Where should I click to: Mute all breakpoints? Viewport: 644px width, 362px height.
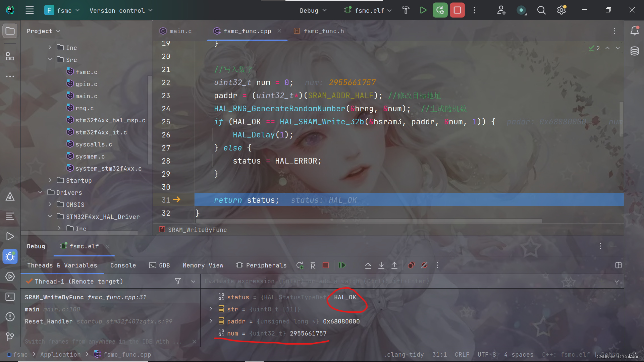pyautogui.click(x=424, y=265)
